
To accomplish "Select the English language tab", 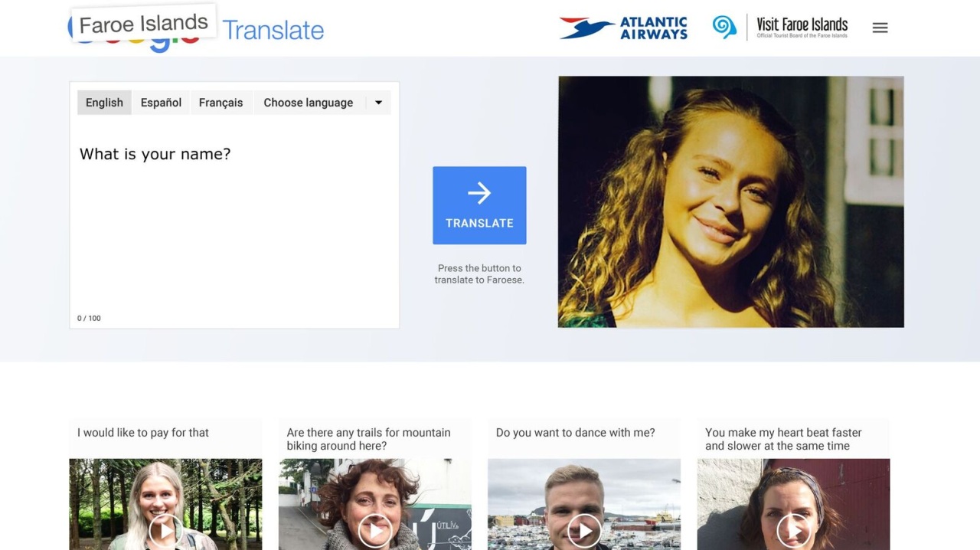I will pos(104,103).
